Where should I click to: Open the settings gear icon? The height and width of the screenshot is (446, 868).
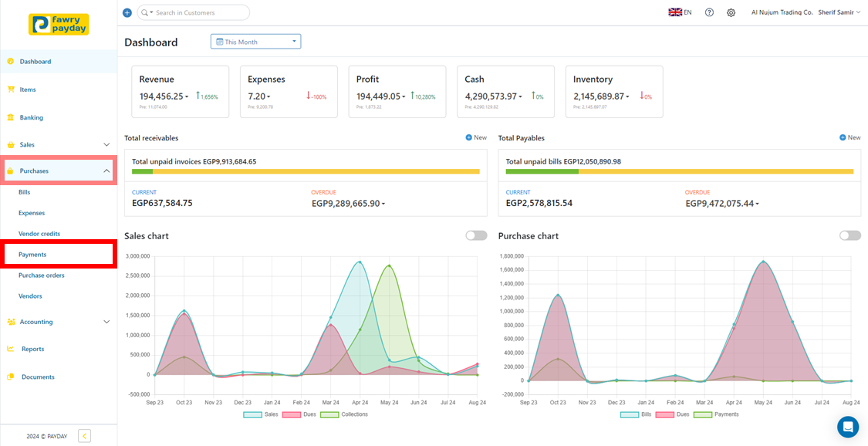click(x=731, y=13)
